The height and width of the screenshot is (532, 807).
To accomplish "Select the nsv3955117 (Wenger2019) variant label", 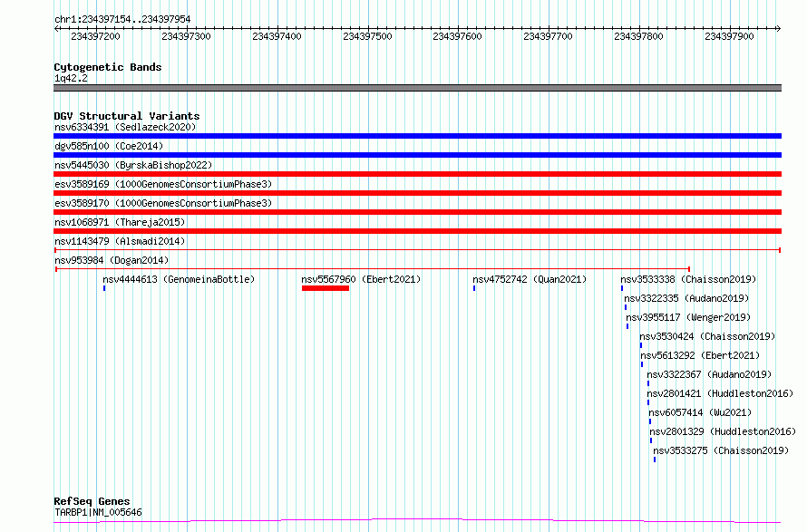I will tap(688, 317).
